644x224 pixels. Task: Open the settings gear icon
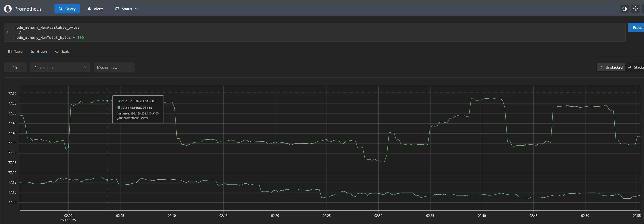tap(635, 9)
